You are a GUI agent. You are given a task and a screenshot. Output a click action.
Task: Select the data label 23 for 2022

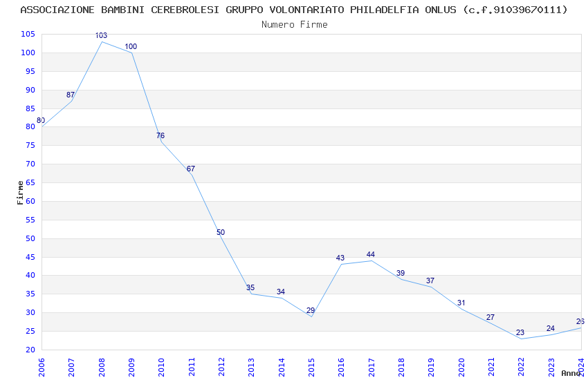coord(520,333)
